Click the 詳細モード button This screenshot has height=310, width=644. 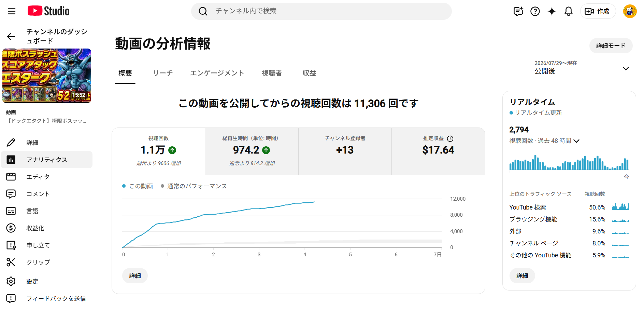(x=611, y=45)
